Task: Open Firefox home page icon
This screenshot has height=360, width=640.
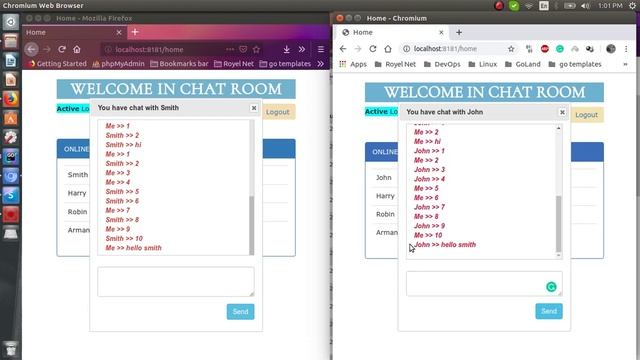Action: click(77, 49)
